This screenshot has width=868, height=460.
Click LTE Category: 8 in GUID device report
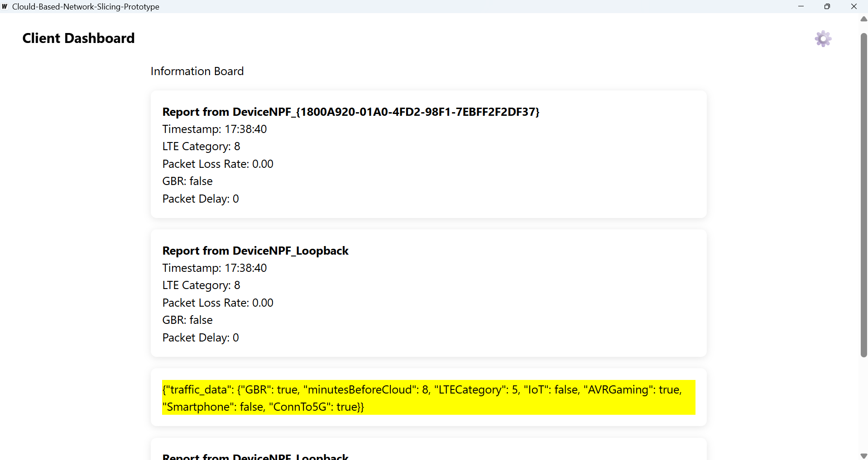coord(201,147)
